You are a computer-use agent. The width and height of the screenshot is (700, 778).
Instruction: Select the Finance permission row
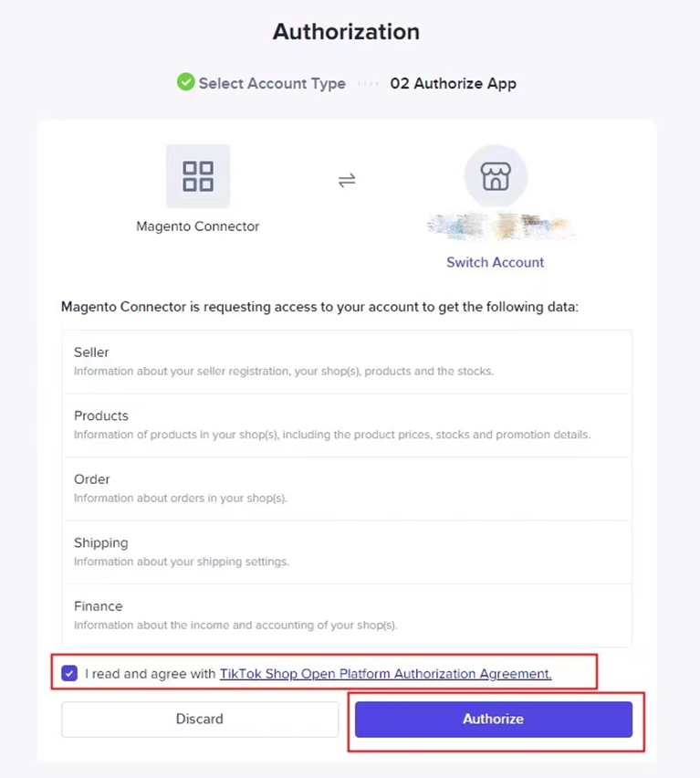tap(347, 615)
